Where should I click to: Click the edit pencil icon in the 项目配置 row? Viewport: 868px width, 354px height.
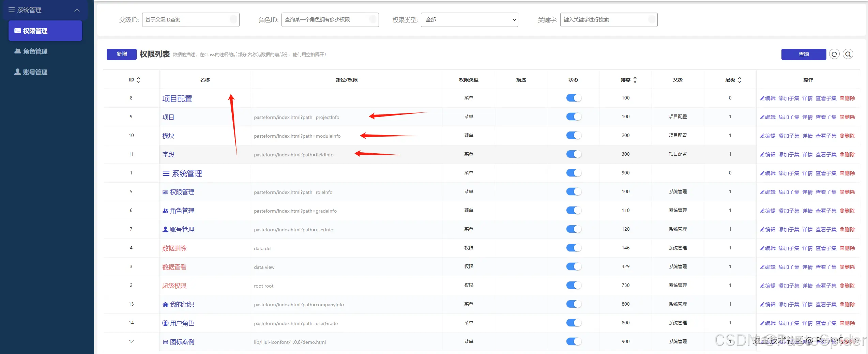(762, 98)
